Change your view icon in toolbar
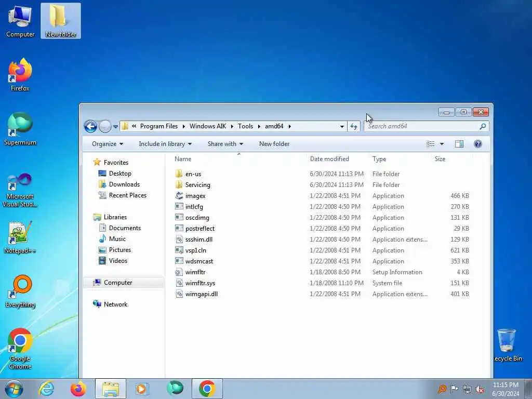532x399 pixels. point(431,144)
